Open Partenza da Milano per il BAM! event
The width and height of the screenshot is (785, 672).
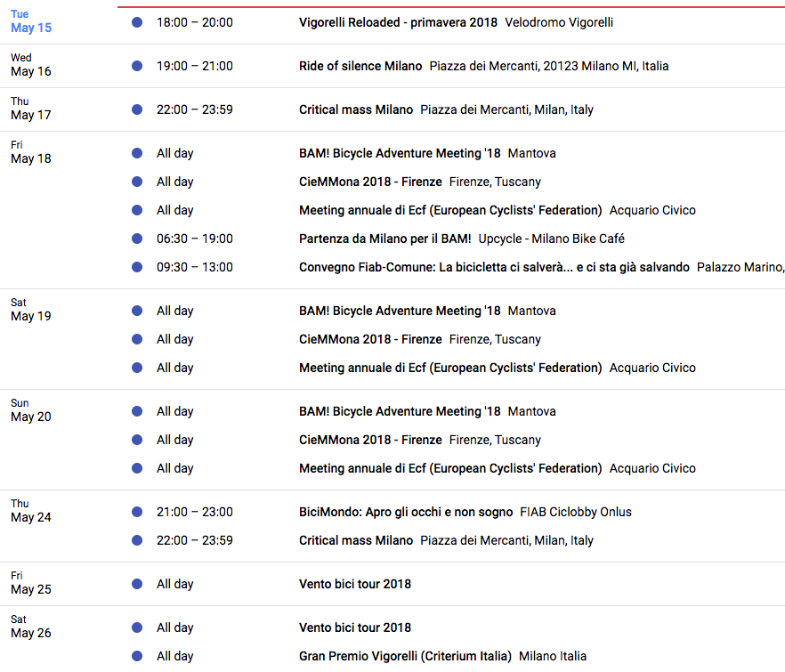pos(385,239)
